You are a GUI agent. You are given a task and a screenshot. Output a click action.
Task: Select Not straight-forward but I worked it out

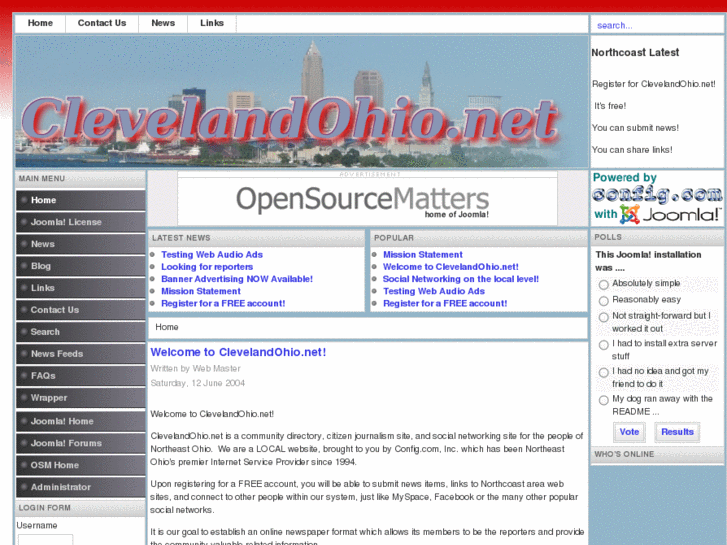604,317
